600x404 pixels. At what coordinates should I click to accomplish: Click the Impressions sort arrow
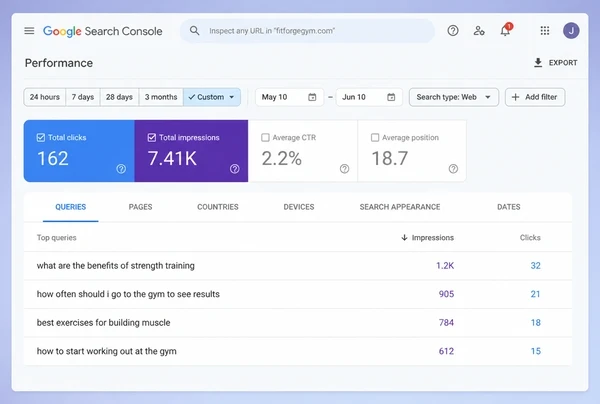pos(404,238)
